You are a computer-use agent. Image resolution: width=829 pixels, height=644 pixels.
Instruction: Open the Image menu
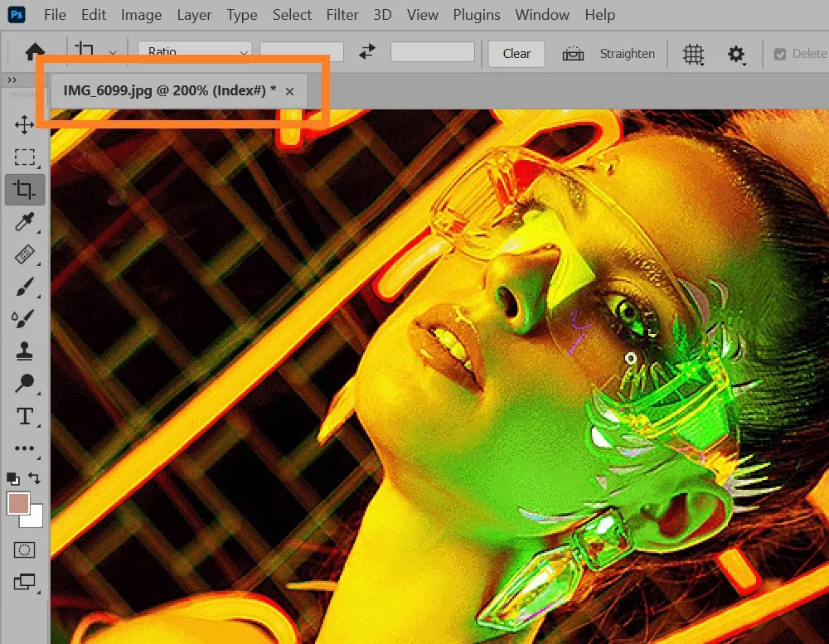[141, 15]
